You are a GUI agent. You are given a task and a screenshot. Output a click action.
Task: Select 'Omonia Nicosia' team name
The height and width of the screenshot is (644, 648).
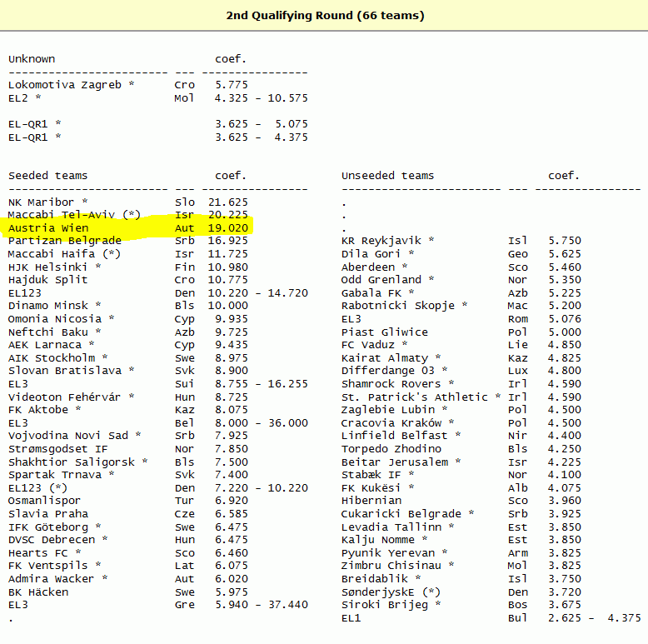[55, 319]
